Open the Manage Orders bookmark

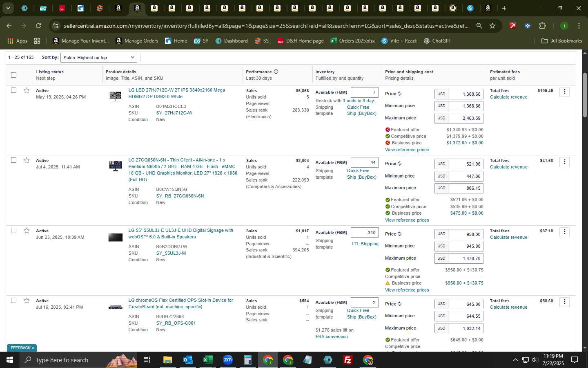pyautogui.click(x=137, y=41)
